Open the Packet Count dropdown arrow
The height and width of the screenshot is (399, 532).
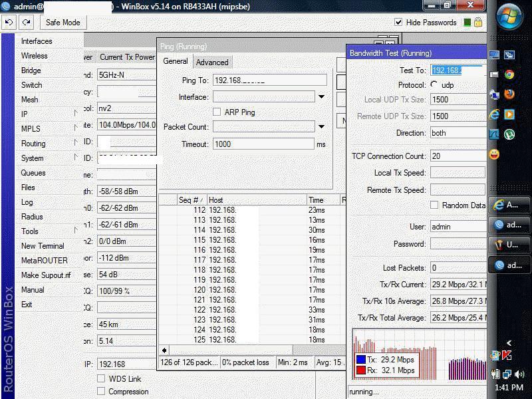(x=321, y=127)
